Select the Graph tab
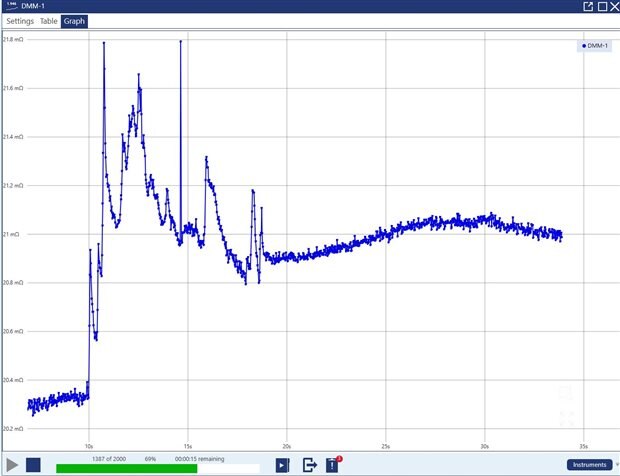The width and height of the screenshot is (620, 476). (x=74, y=21)
